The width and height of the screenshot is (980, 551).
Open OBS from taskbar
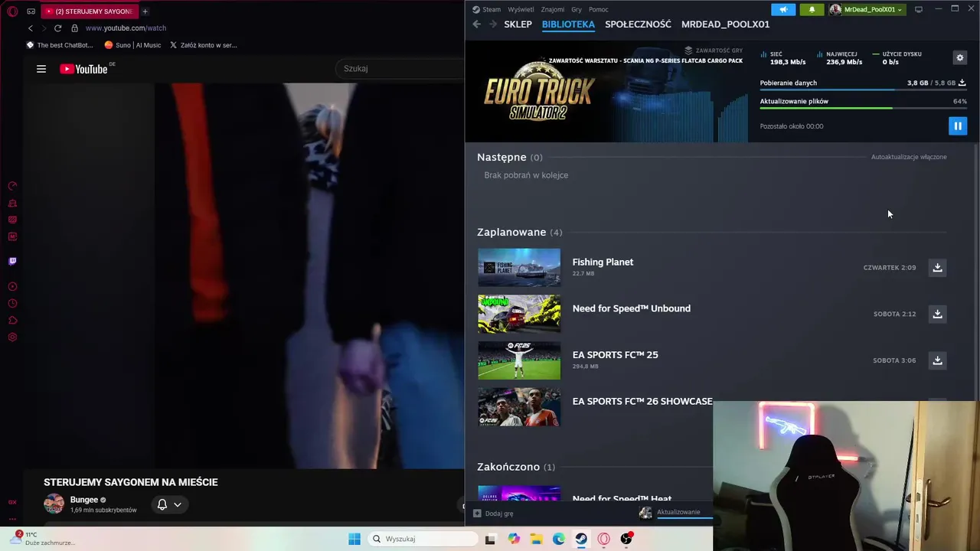click(x=626, y=539)
